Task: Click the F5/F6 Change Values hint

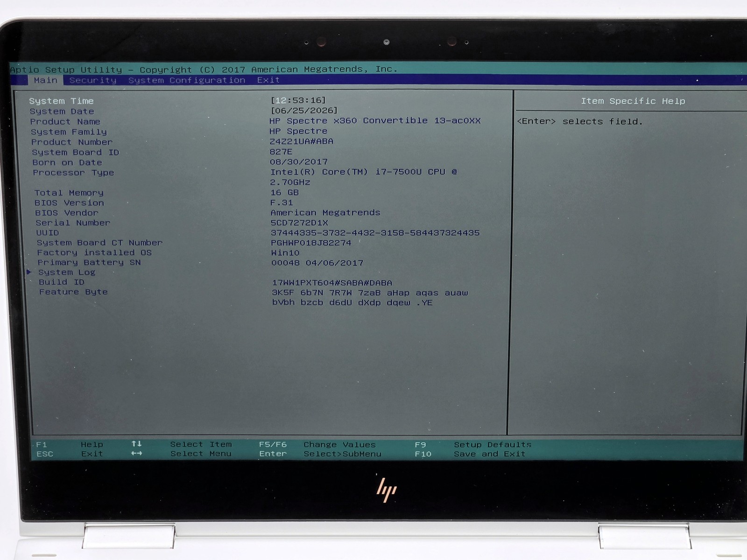Action: [317, 445]
